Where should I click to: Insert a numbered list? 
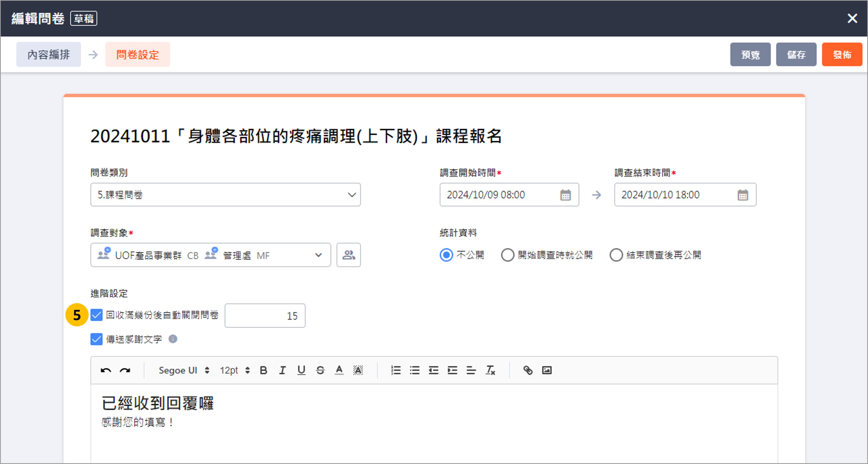coord(396,370)
